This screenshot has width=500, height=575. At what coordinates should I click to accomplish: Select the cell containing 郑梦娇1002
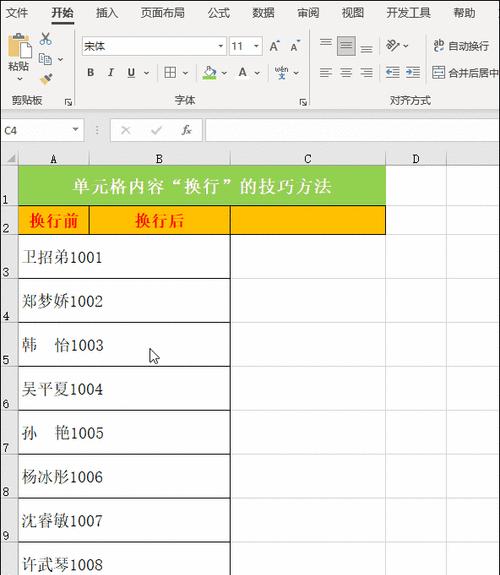click(124, 301)
